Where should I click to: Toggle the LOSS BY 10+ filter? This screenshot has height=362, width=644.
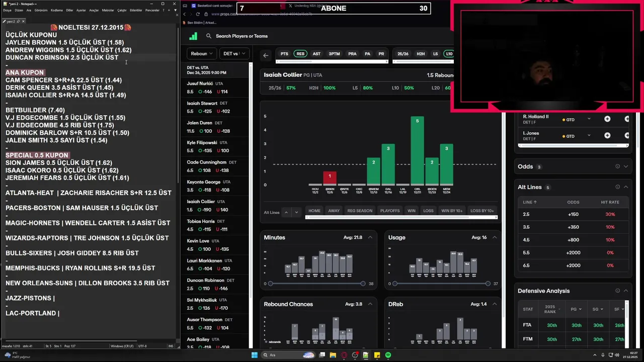(x=482, y=211)
